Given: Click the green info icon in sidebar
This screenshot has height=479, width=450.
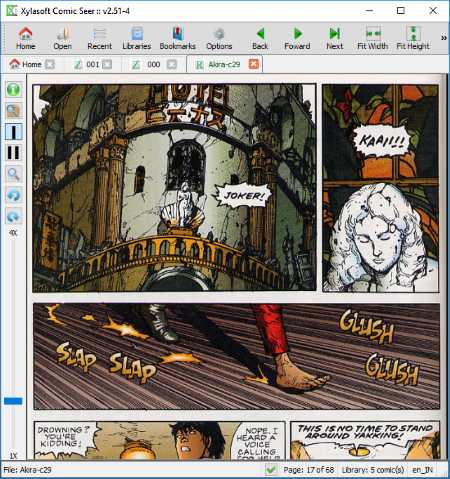Looking at the screenshot, I should pyautogui.click(x=13, y=89).
